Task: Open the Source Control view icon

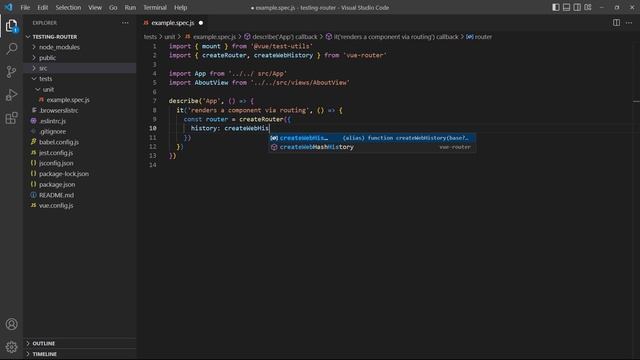Action: 11,72
